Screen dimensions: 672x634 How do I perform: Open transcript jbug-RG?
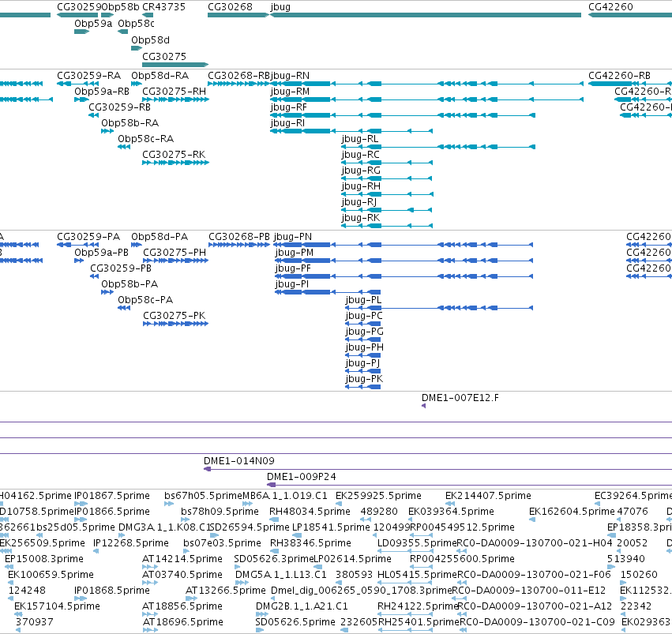361,171
